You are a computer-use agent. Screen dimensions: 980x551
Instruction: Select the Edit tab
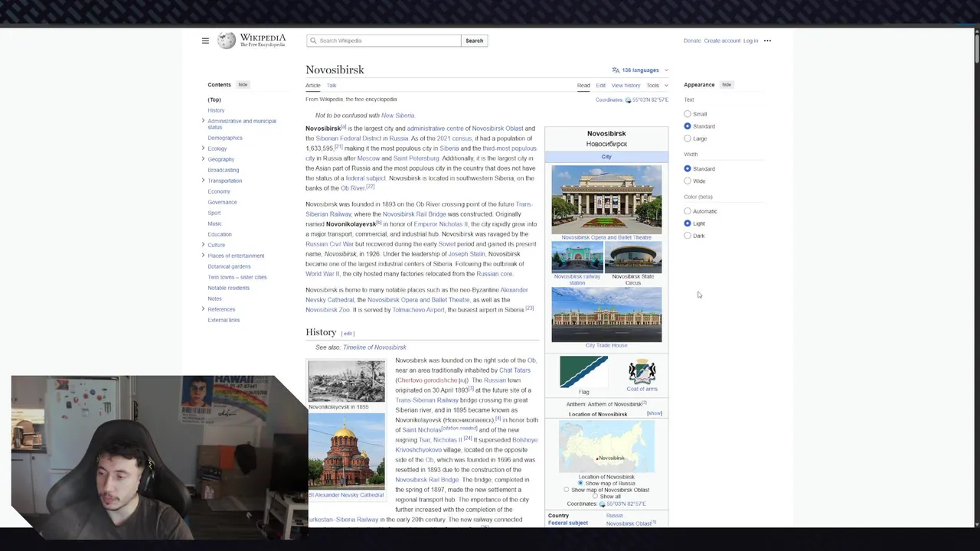[x=601, y=86]
